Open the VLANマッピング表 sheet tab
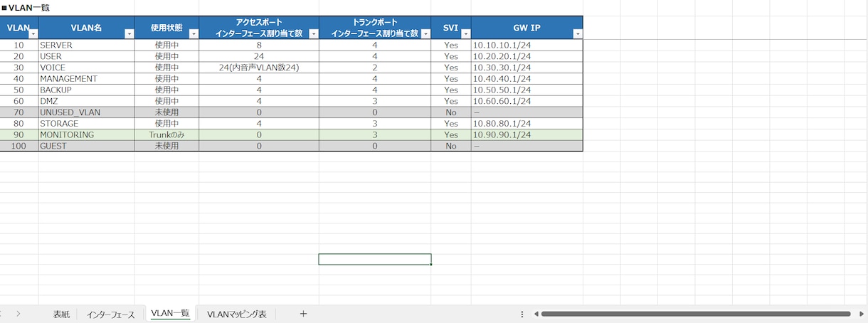Screen dimensions: 868x323 pos(237,314)
